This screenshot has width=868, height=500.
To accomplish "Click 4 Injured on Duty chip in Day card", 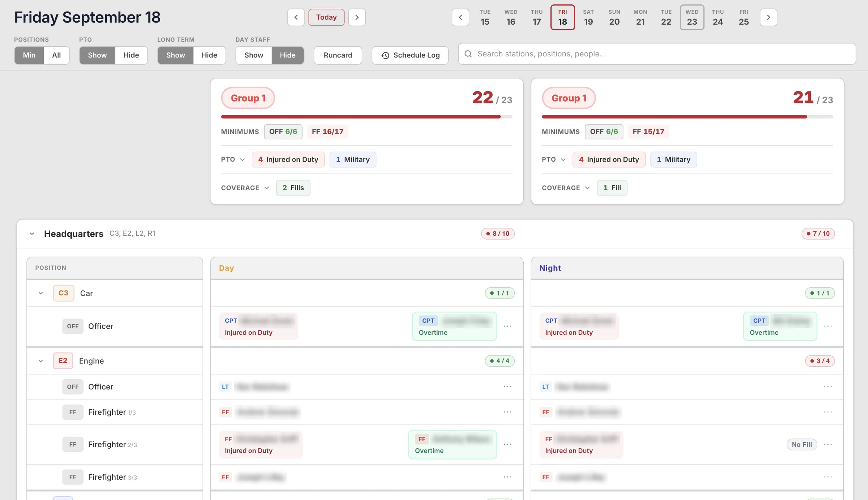I will click(288, 159).
